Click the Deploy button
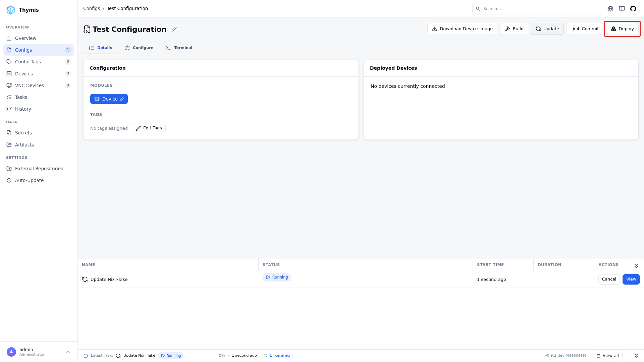Viewport: 644px width, 362px height. tap(622, 29)
